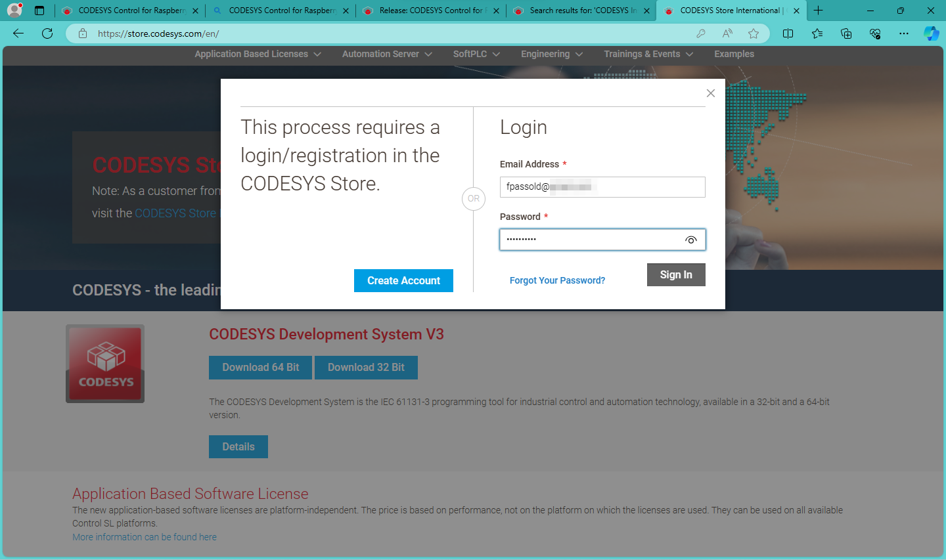Viewport: 946px width, 560px height.
Task: Open Copilot sidebar icon
Action: tap(932, 33)
